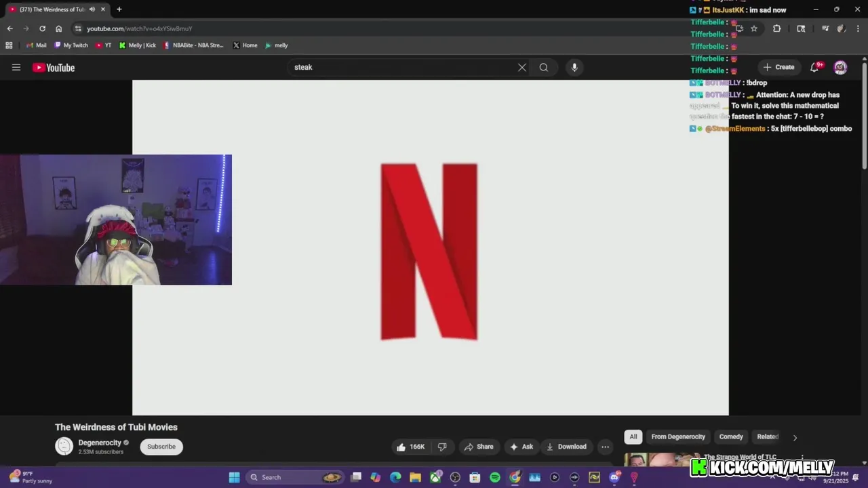Open Microsoft Edge from the taskbar

coord(395,477)
